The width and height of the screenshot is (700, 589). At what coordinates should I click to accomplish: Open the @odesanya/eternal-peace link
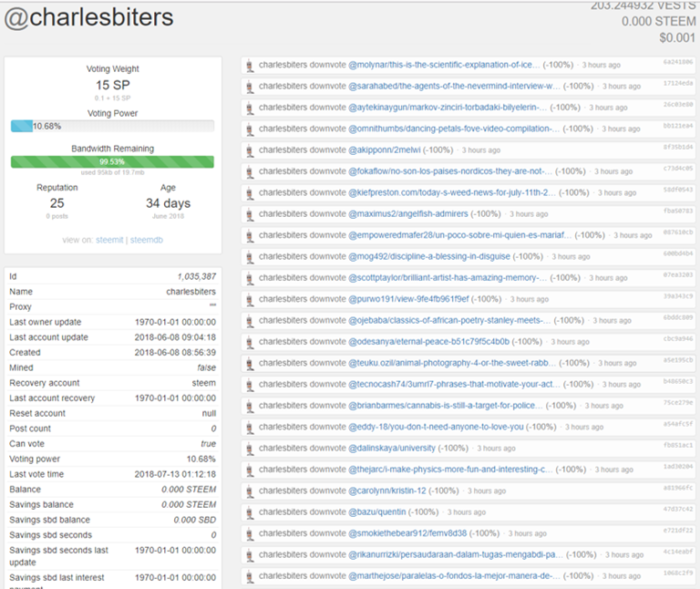[428, 342]
